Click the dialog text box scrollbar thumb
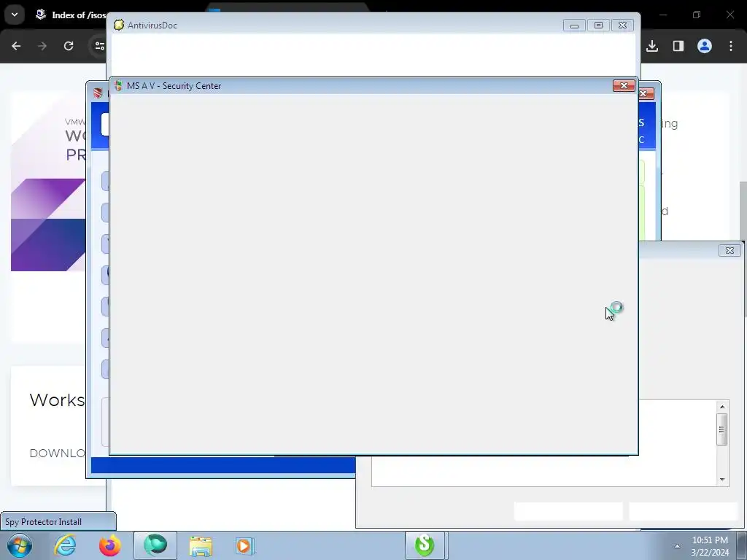Screen dimensions: 747x560 722,429
